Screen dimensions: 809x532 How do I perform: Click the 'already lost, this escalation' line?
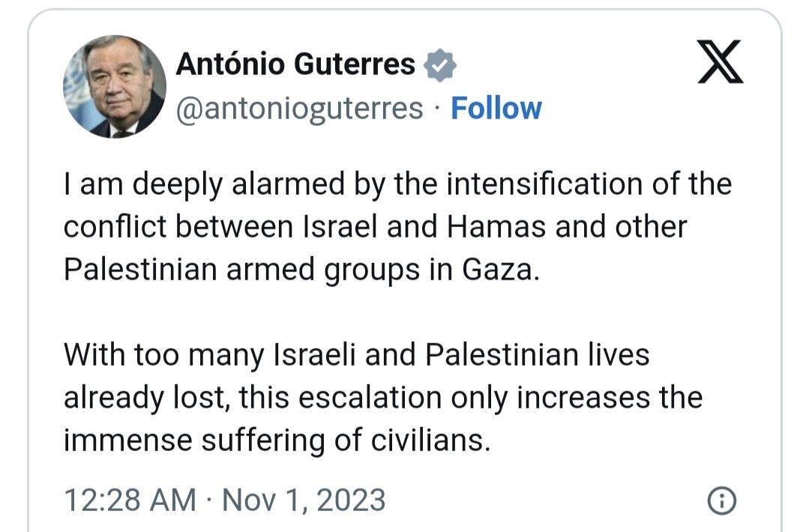pos(383,398)
